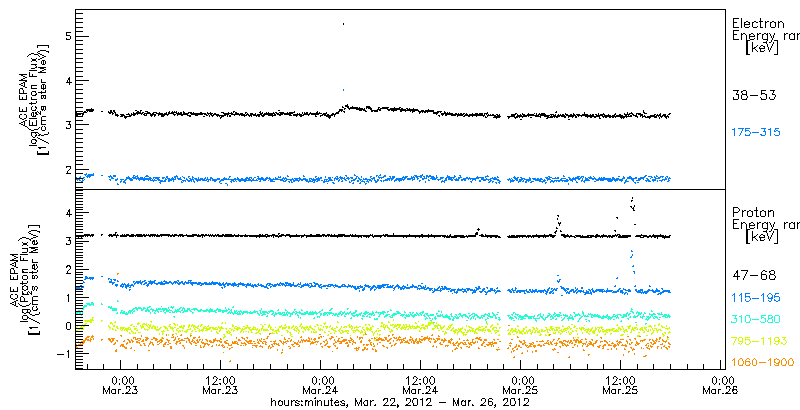Viewport: 800px width, 410px height.
Task: Click the 12:00 Mar.23 time axis label
Action: tap(220, 386)
